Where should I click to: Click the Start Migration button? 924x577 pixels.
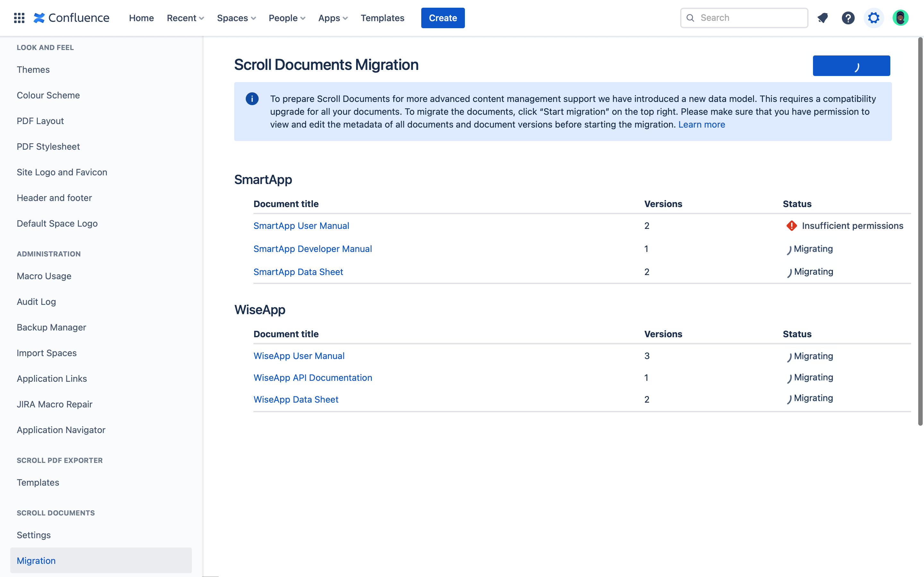point(851,66)
